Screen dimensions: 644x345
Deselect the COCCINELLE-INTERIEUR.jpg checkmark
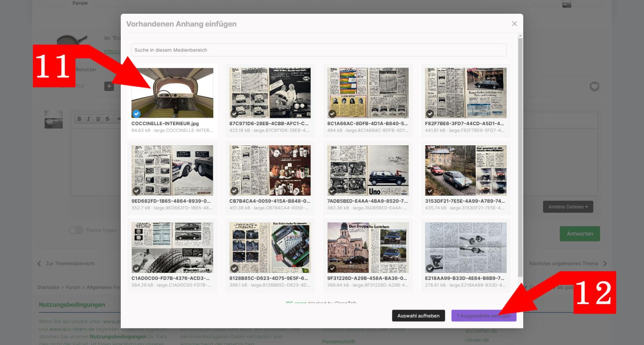point(136,114)
